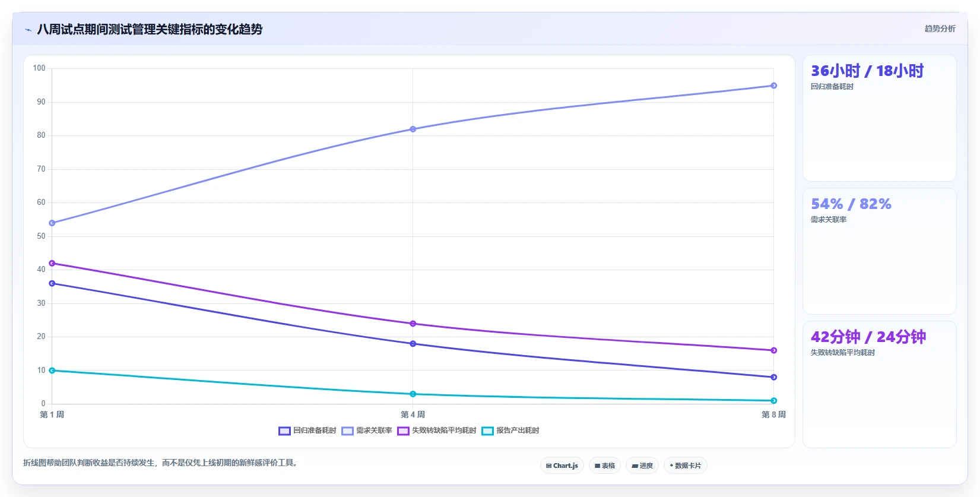
Task: Click the 第 4 周 axis label
Action: point(413,414)
